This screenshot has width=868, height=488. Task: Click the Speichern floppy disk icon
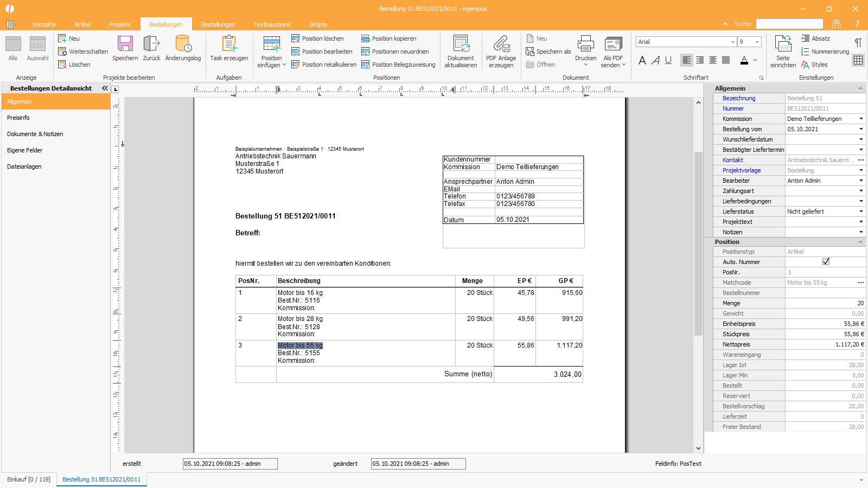[125, 44]
